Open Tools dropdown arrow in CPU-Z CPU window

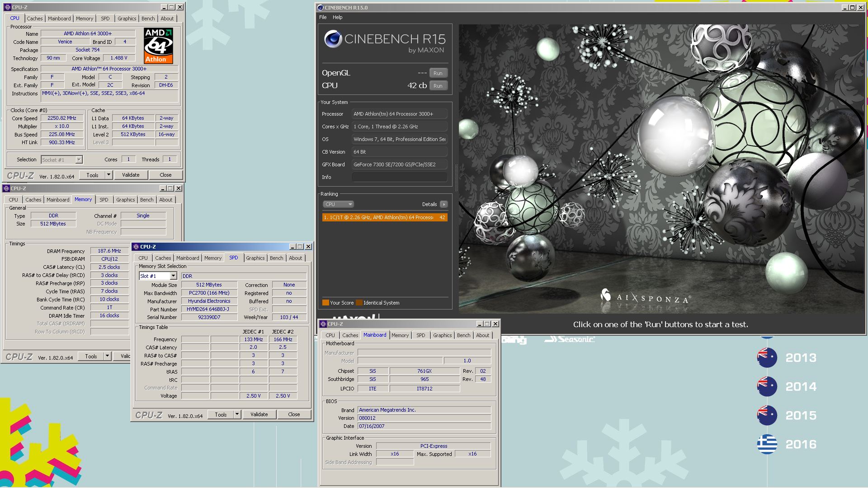pyautogui.click(x=108, y=175)
